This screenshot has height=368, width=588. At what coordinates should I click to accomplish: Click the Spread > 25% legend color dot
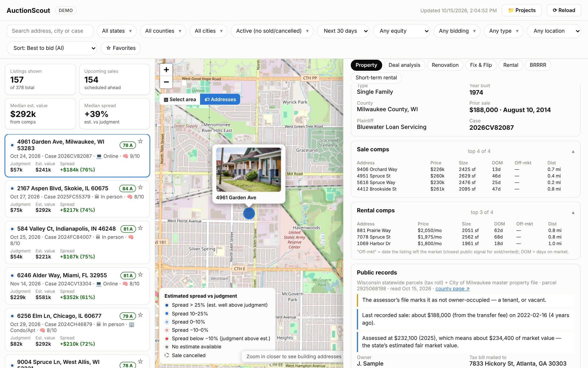click(167, 305)
